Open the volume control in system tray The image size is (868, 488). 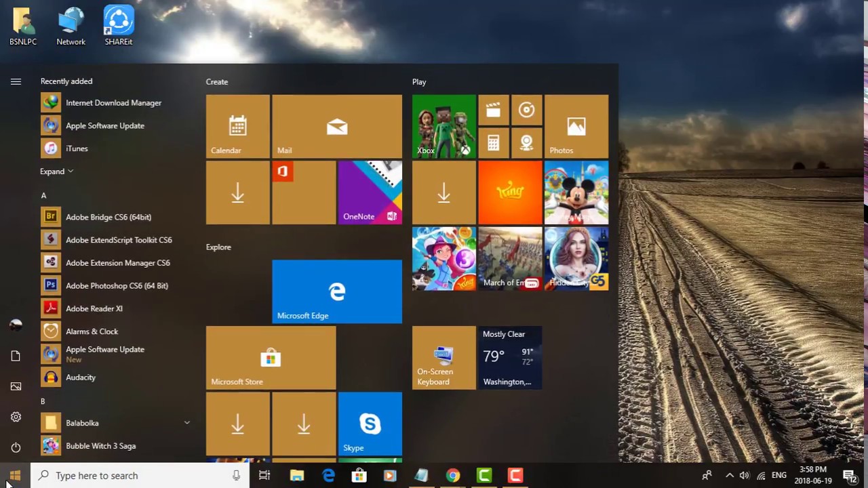(745, 476)
